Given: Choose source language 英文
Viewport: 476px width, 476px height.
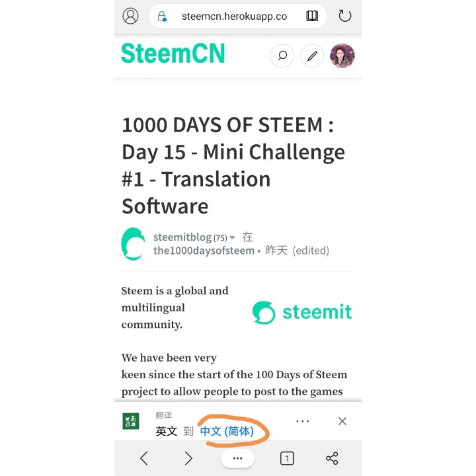Looking at the screenshot, I should click(167, 431).
